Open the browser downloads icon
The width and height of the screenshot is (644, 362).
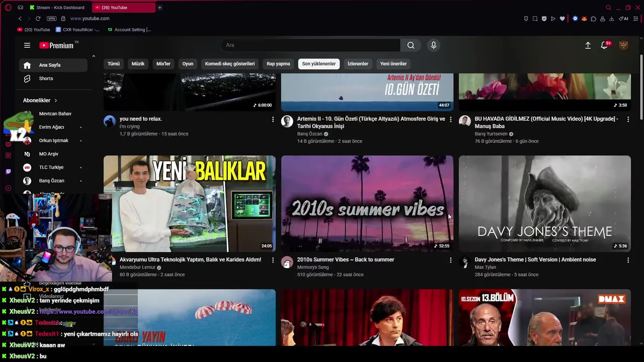coord(611,19)
